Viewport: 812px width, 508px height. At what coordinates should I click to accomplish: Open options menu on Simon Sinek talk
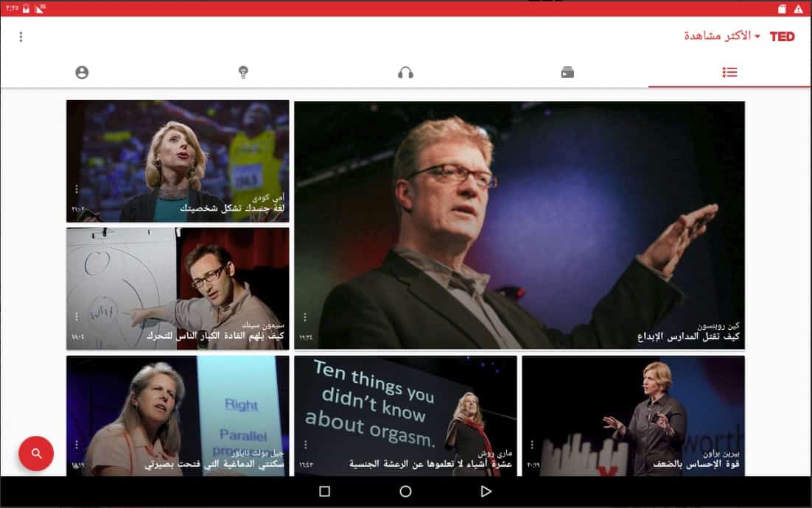pos(76,317)
